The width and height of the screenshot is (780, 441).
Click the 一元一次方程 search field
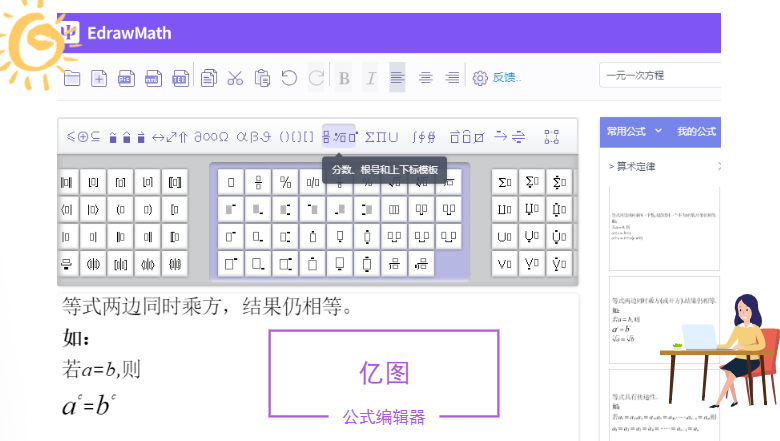pos(660,76)
